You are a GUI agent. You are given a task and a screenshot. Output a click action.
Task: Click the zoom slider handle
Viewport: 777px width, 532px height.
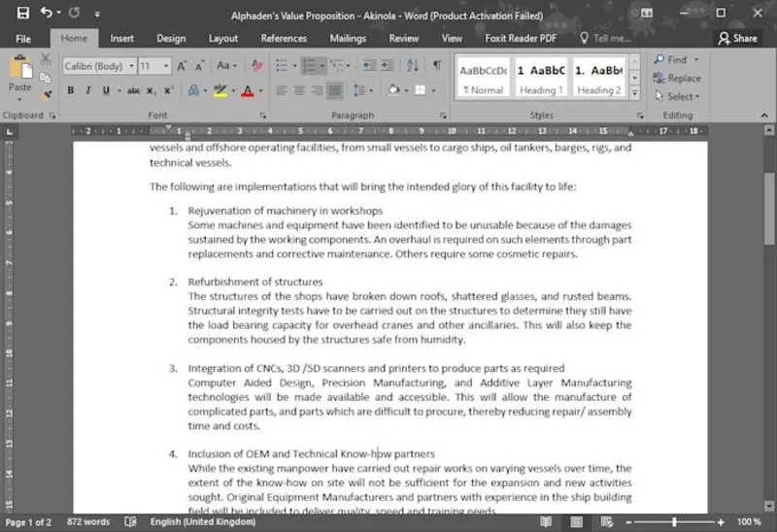(x=674, y=521)
